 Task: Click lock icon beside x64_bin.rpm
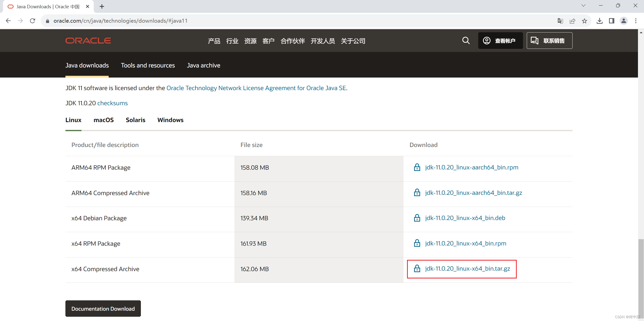(x=417, y=243)
